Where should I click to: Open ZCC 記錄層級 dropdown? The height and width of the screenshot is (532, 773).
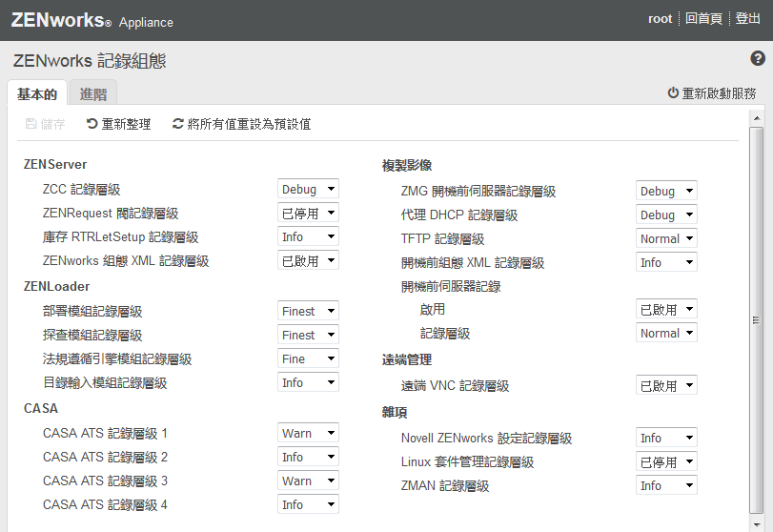pyautogui.click(x=308, y=189)
